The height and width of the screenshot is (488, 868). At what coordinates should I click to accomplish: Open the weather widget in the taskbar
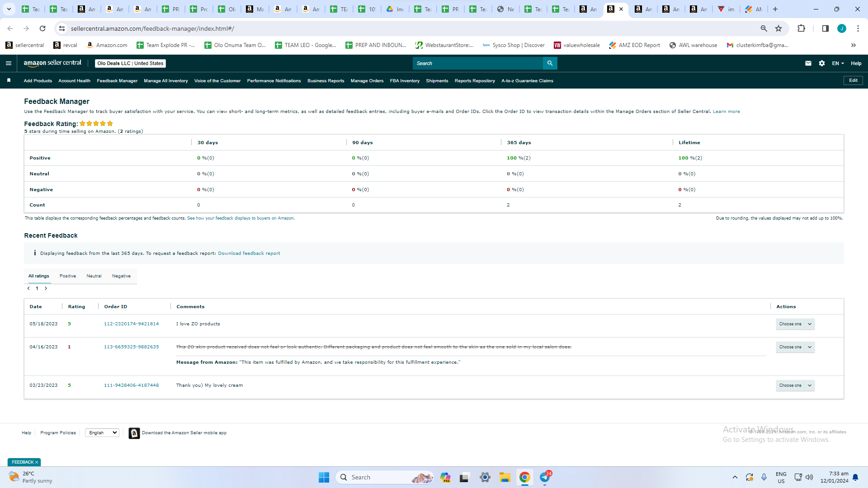point(31,477)
